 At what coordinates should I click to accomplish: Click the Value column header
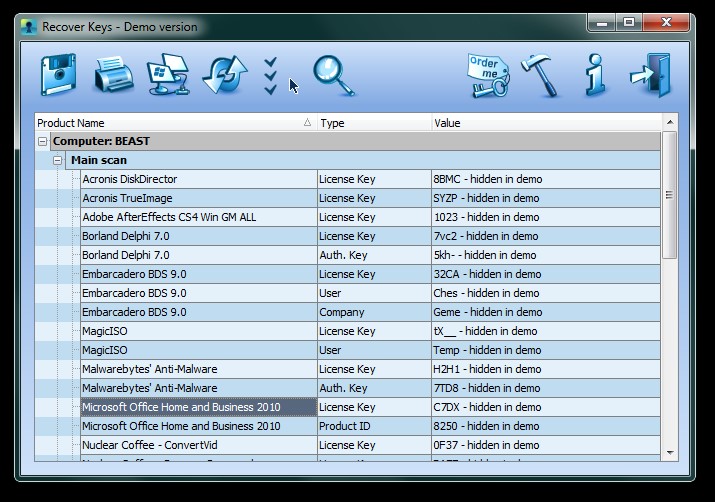[545, 123]
